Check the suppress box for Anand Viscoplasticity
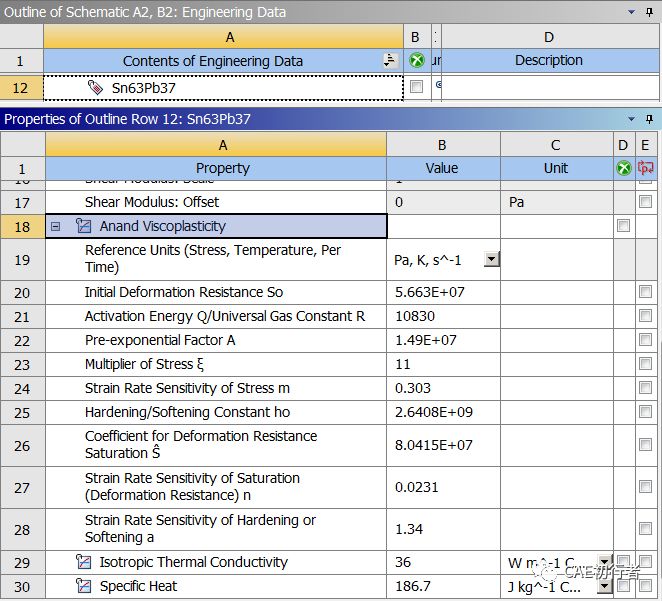 click(623, 225)
